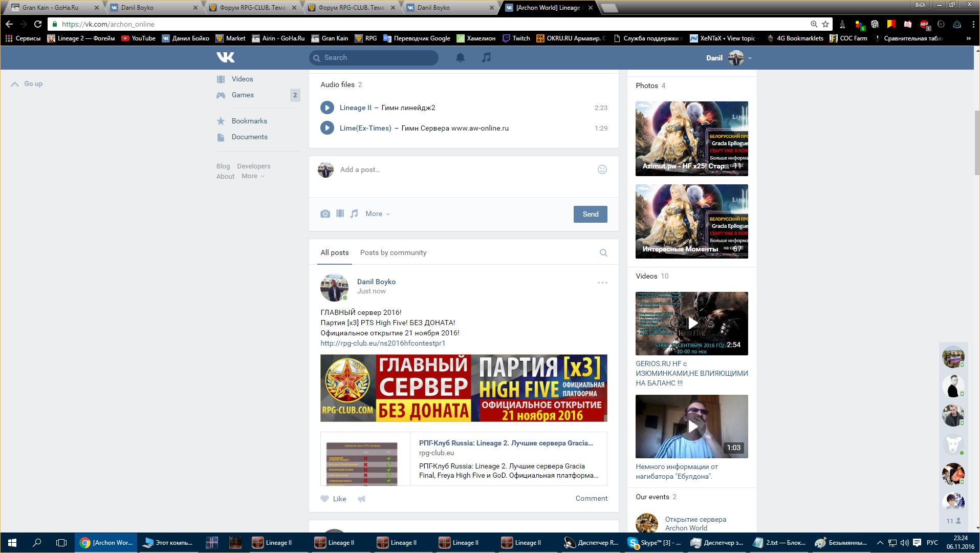Attach a photo using the camera icon
Viewport: 980px width, 553px height.
pyautogui.click(x=325, y=214)
